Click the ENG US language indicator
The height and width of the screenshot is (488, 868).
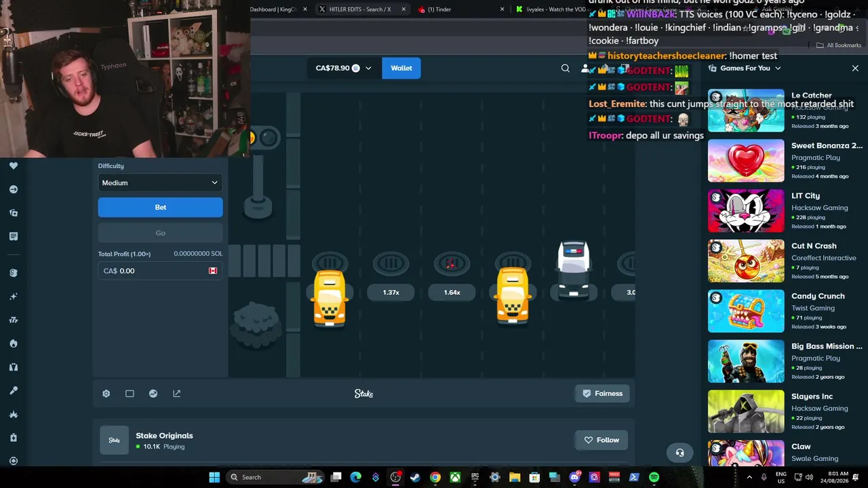[781, 477]
